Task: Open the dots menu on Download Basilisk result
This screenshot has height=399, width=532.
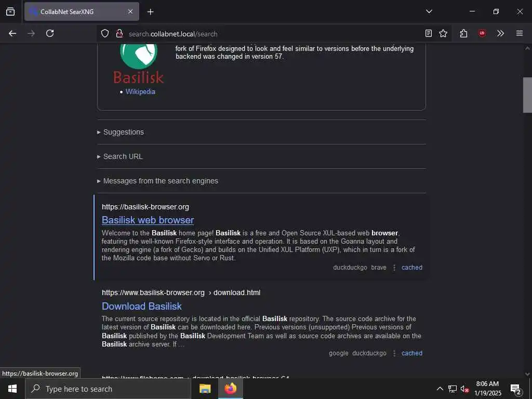Action: tap(394, 353)
